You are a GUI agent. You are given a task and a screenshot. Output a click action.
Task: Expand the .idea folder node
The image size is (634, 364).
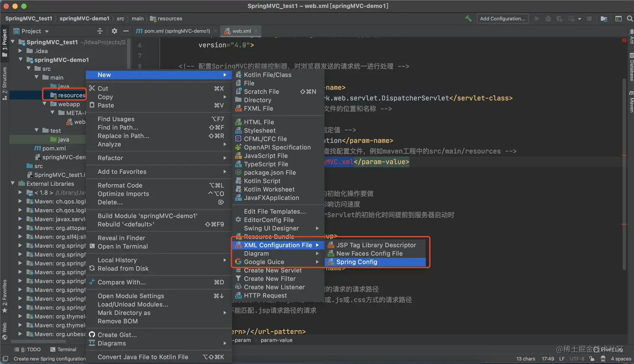[x=20, y=51]
